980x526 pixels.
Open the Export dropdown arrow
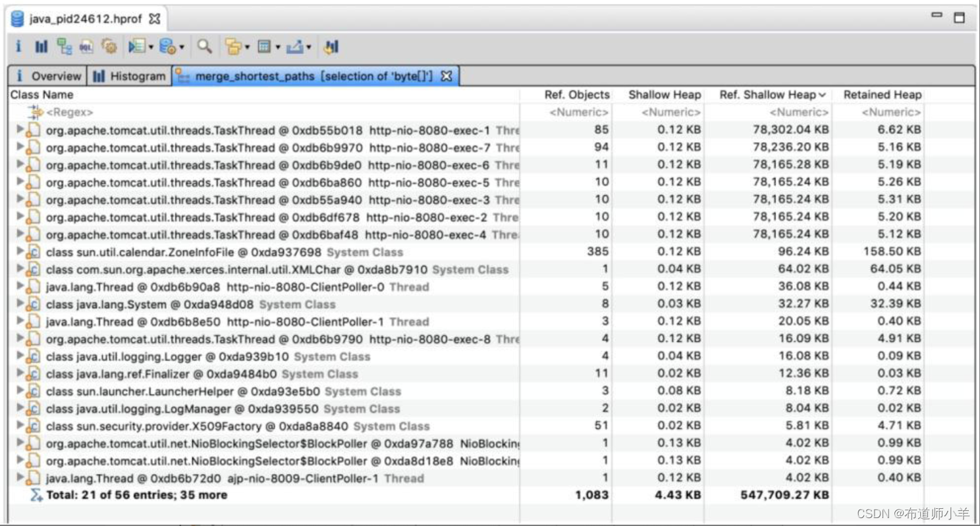[308, 47]
